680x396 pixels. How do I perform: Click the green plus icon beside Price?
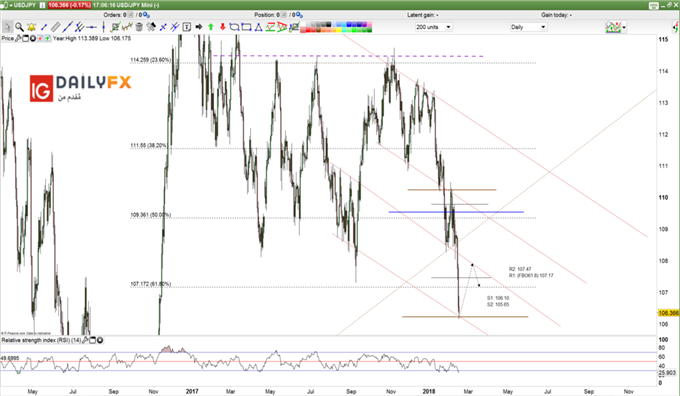tap(47, 39)
